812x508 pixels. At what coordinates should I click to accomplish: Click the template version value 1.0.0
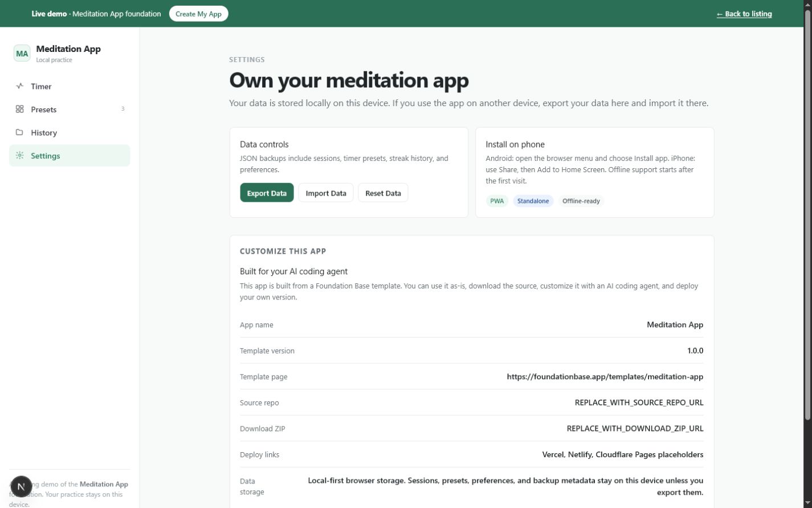(695, 351)
